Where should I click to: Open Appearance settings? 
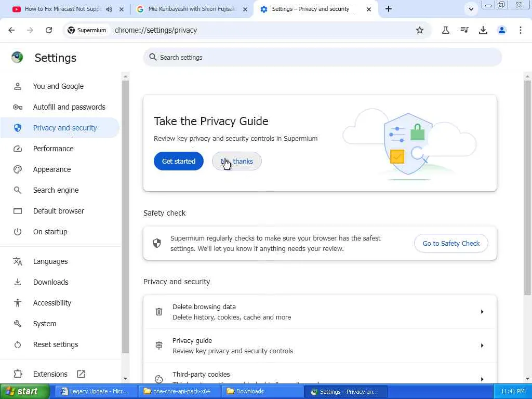[x=52, y=169]
